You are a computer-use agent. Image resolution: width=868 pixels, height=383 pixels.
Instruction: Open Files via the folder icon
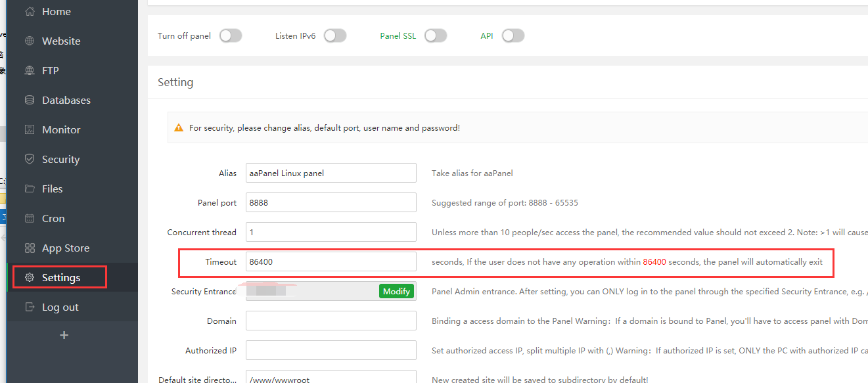[30, 189]
